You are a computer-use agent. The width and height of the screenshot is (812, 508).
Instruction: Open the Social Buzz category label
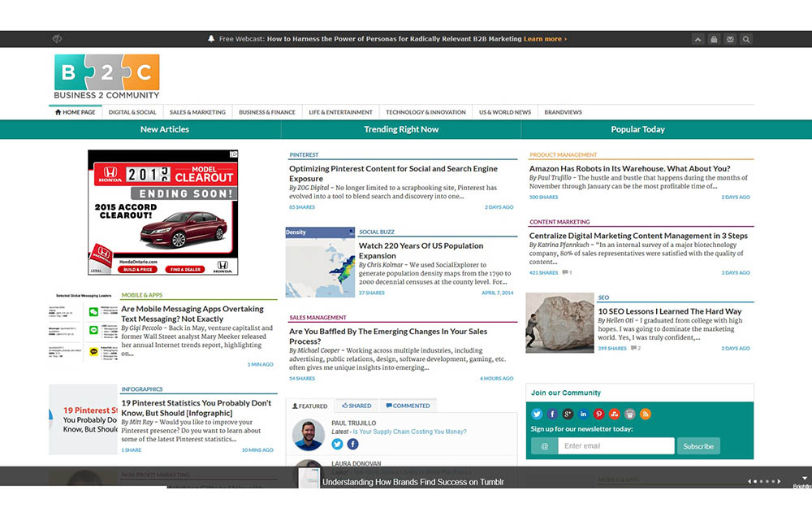click(x=377, y=232)
